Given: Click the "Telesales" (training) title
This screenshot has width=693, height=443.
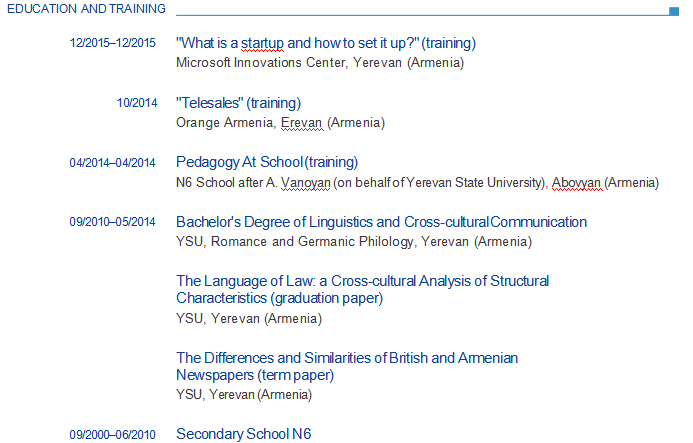Looking at the screenshot, I should tap(238, 103).
